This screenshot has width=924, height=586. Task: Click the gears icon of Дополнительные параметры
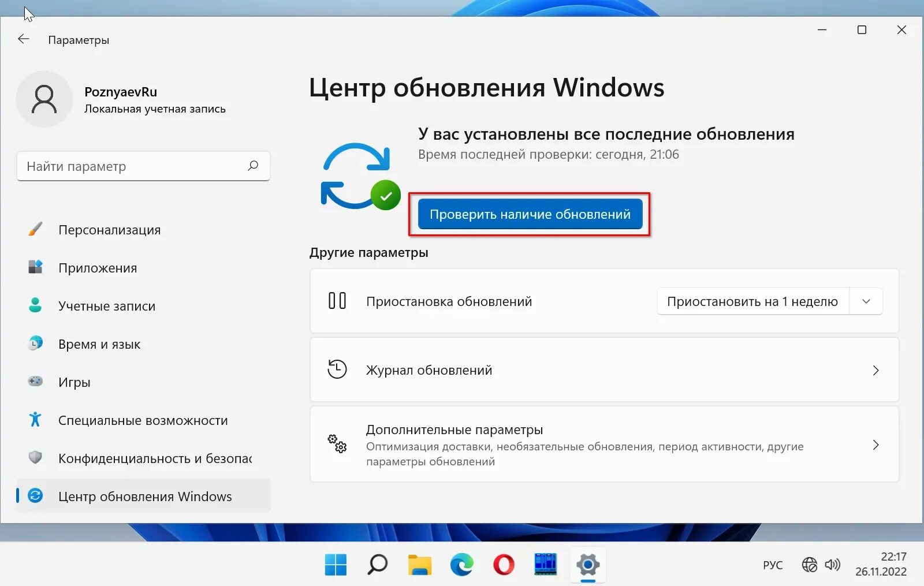(337, 444)
